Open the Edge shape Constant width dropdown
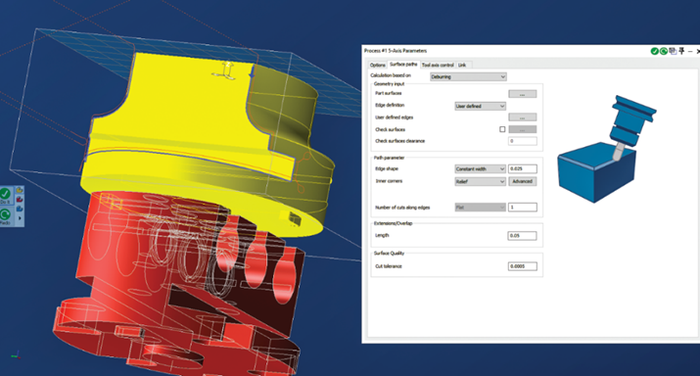700x376 pixels. tap(480, 169)
